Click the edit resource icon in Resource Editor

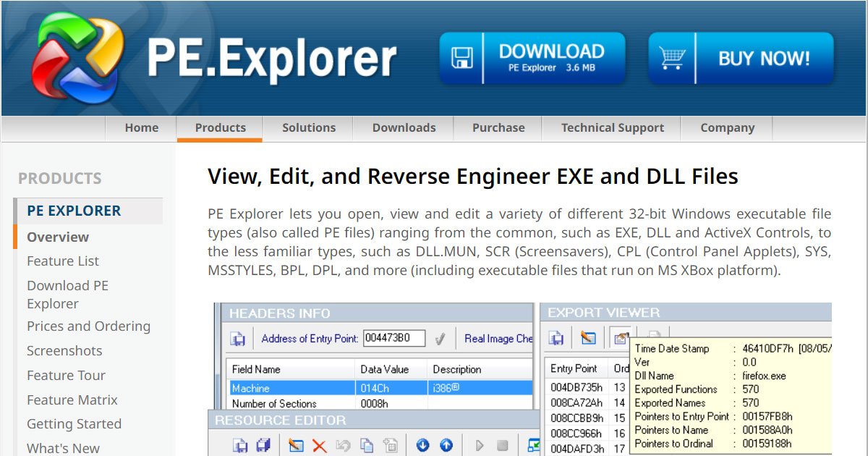[x=295, y=445]
